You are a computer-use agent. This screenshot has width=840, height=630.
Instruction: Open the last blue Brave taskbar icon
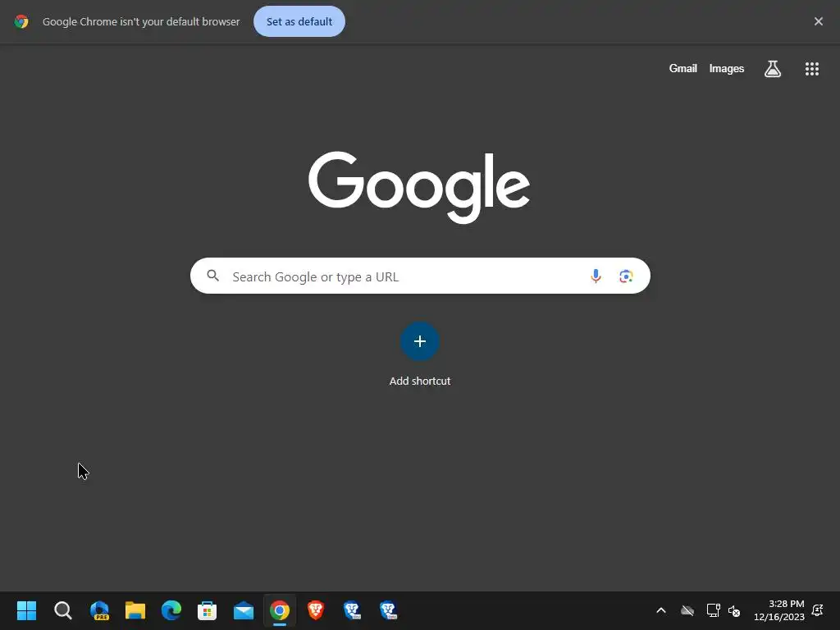pyautogui.click(x=388, y=610)
